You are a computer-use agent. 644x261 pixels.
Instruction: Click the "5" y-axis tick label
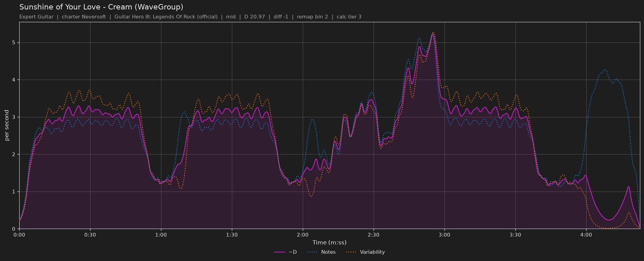click(x=14, y=43)
